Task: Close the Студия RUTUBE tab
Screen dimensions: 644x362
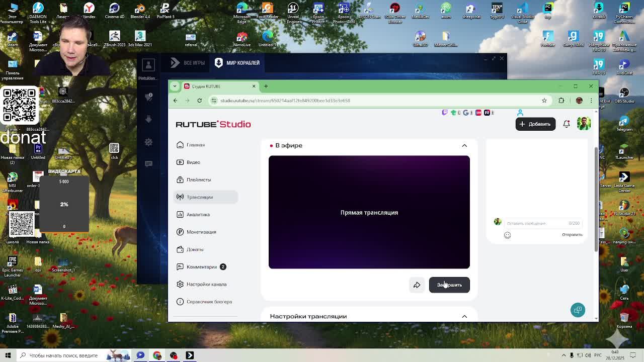Action: click(254, 86)
